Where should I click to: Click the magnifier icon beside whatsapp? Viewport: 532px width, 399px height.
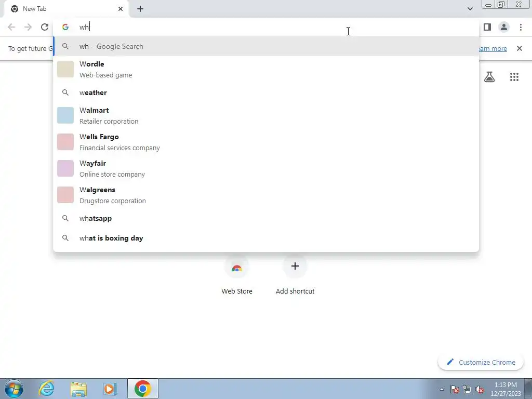coord(65,218)
